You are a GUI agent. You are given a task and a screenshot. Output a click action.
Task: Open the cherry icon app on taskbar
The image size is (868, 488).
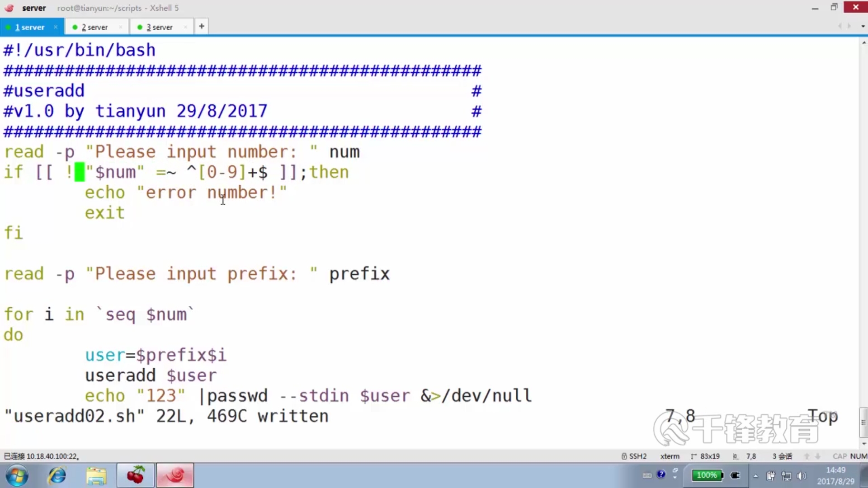coord(136,476)
